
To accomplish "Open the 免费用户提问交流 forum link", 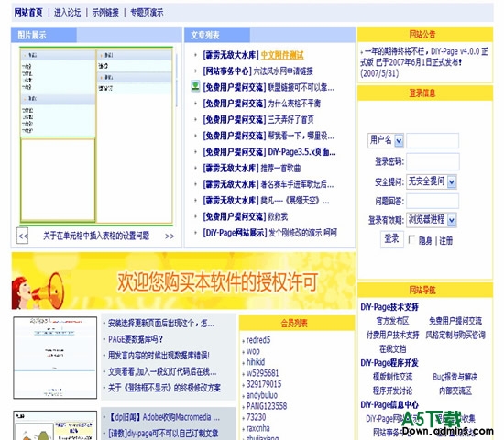I will [455, 321].
